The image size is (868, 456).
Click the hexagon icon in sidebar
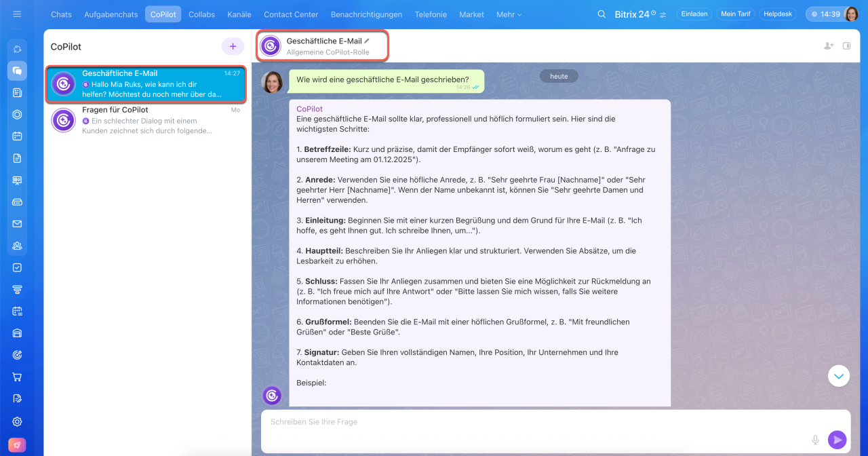coord(17,114)
